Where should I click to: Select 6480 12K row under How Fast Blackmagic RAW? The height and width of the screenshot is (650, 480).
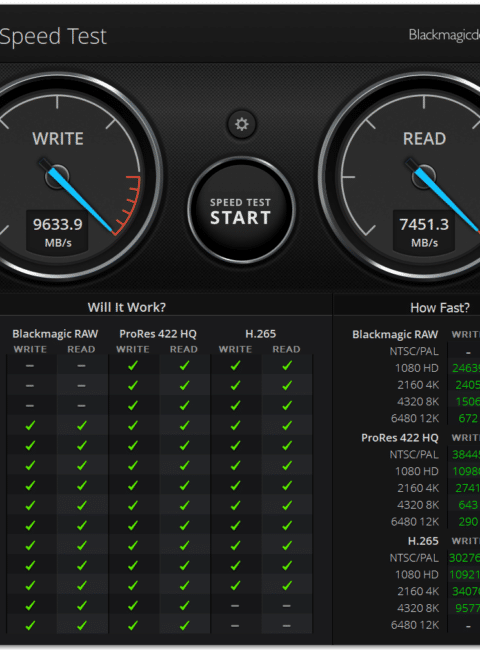(x=415, y=418)
